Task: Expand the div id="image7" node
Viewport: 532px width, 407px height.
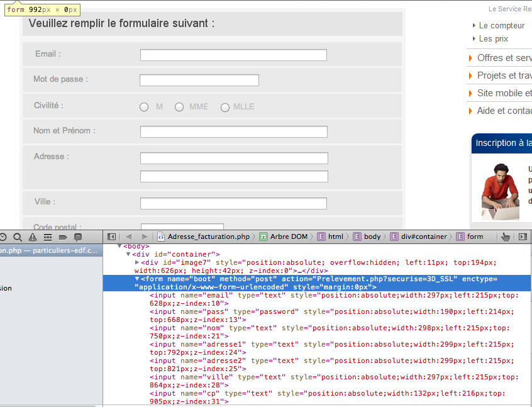Action: [138, 262]
